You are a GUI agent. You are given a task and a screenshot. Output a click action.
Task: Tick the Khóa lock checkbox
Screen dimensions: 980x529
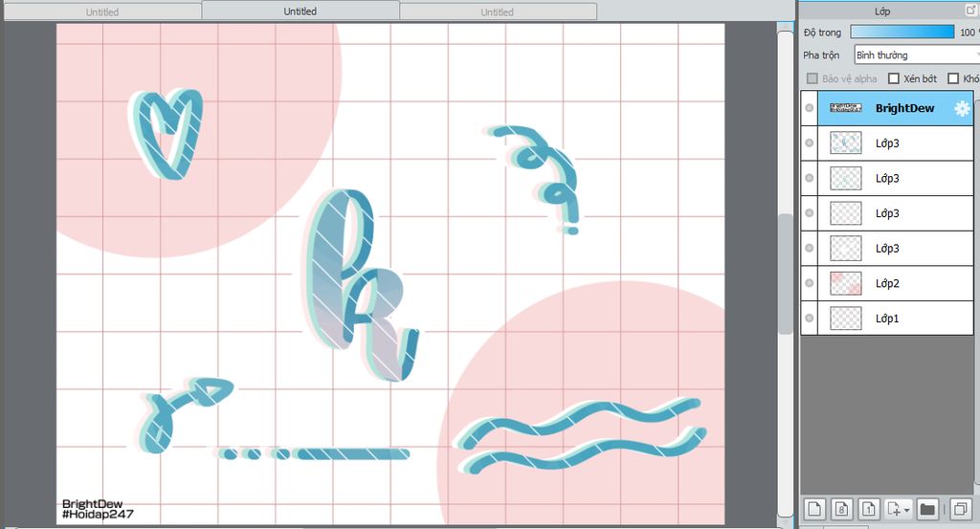pos(953,78)
